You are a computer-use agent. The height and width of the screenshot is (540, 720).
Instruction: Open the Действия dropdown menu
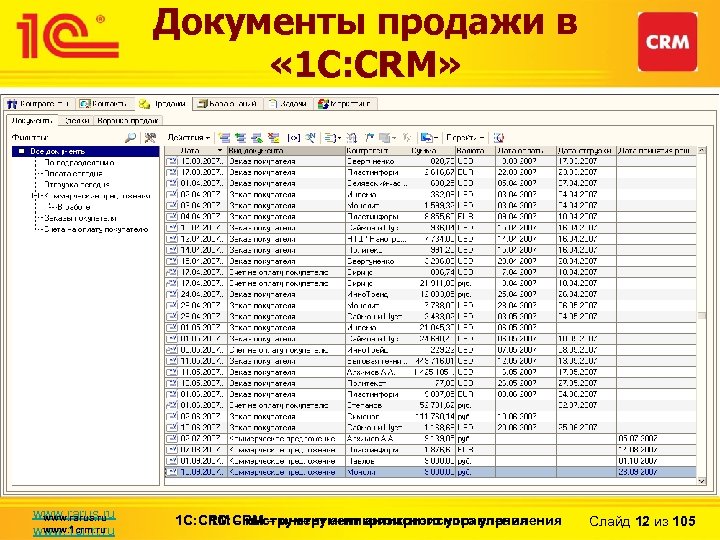tap(189, 137)
